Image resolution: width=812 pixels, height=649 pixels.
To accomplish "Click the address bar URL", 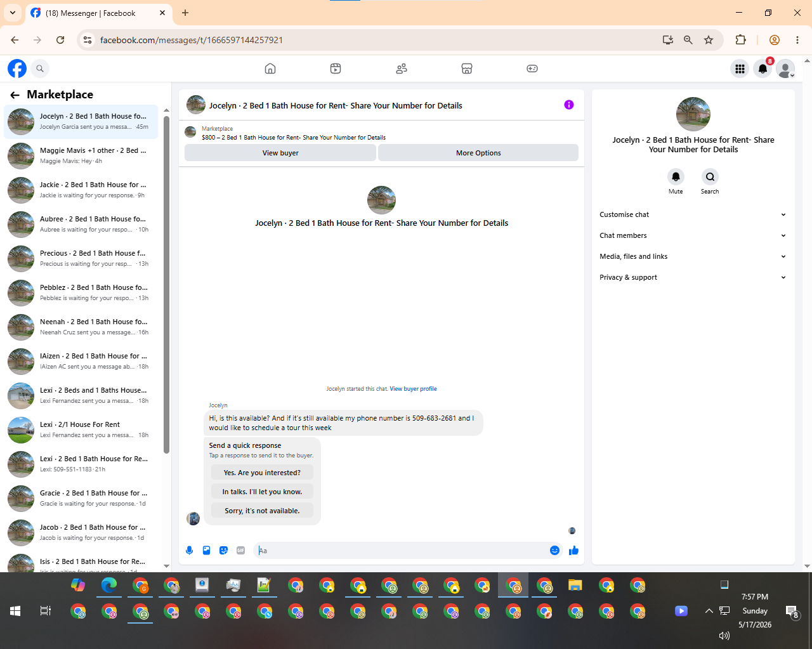I will tap(192, 40).
